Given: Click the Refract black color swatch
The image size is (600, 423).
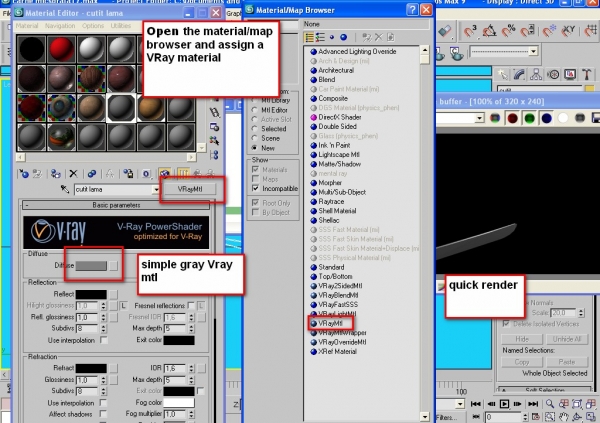Looking at the screenshot, I should [x=91, y=368].
